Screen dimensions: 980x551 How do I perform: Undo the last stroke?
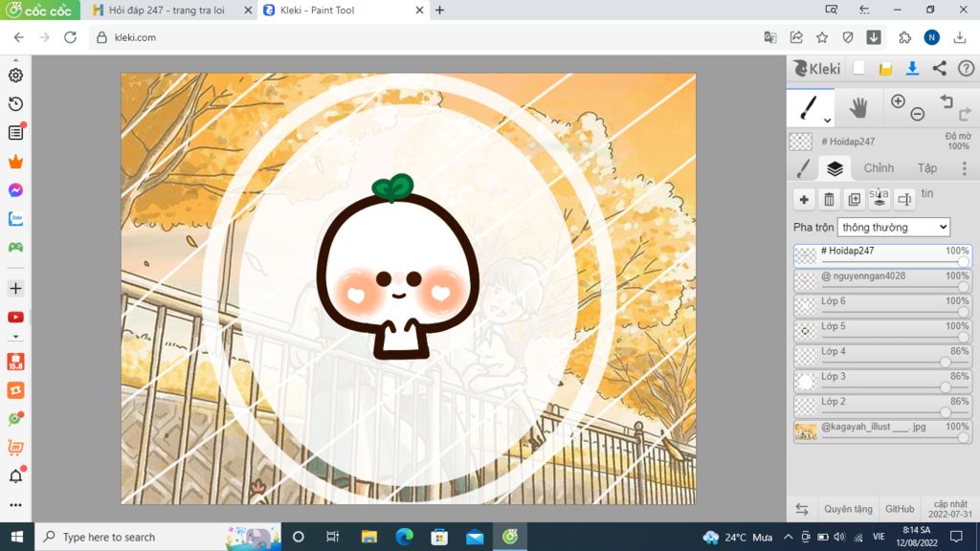[x=947, y=101]
